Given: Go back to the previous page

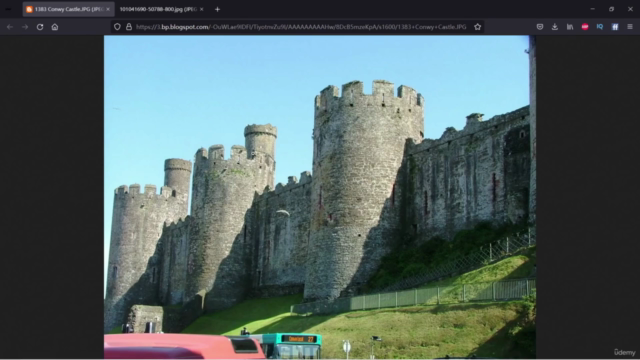Looking at the screenshot, I should tap(10, 27).
